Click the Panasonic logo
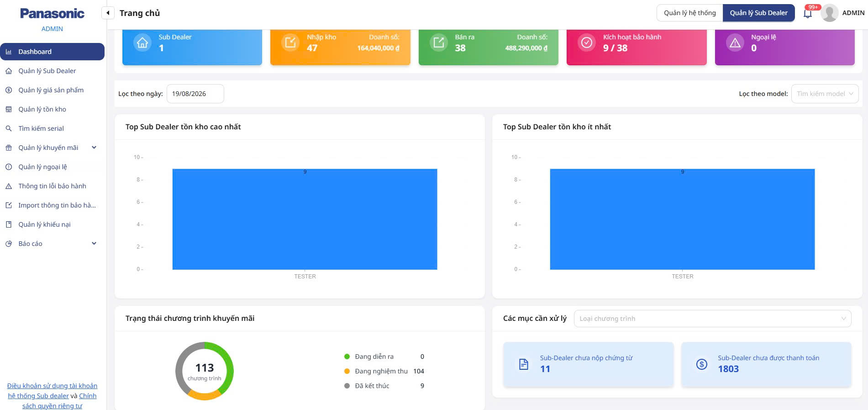The width and height of the screenshot is (868, 410). 52,14
